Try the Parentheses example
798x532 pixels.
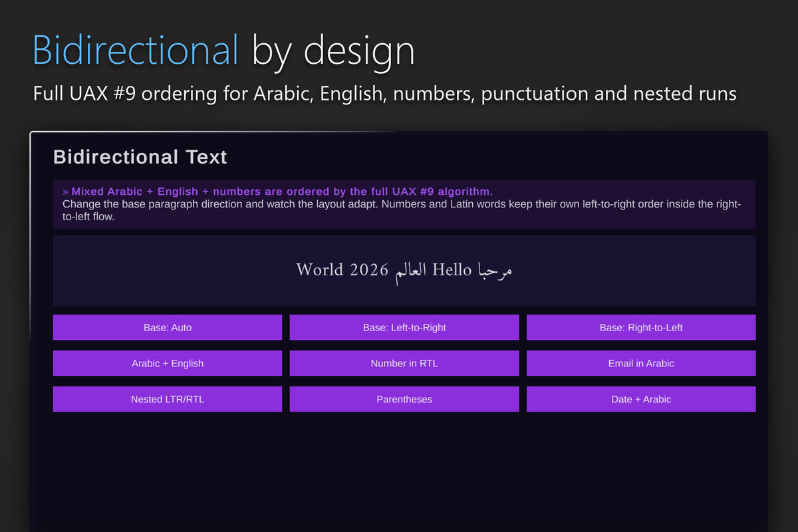(x=404, y=399)
